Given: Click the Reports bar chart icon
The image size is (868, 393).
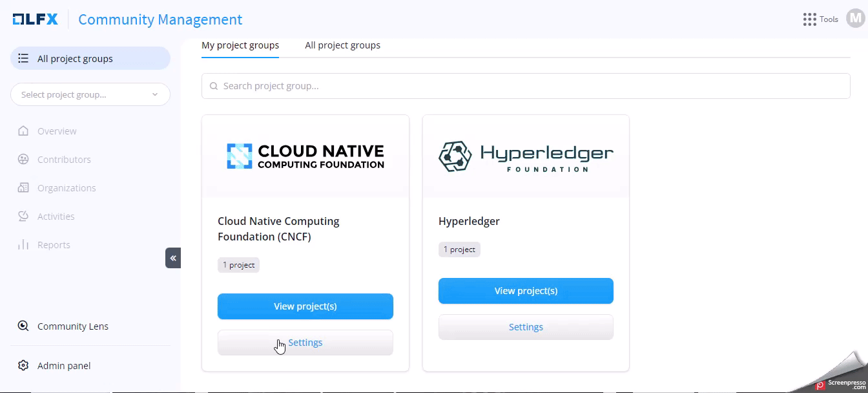Looking at the screenshot, I should tap(23, 245).
